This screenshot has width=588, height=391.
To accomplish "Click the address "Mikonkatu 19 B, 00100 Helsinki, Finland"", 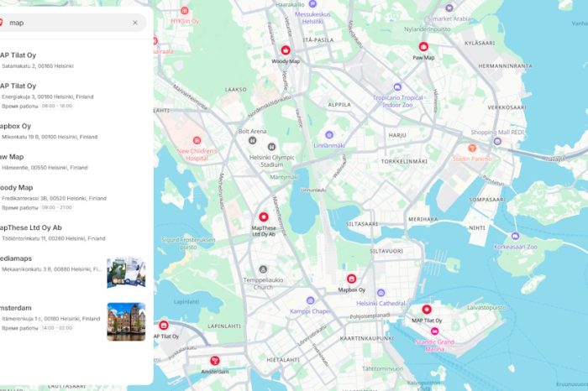I will pyautogui.click(x=50, y=137).
